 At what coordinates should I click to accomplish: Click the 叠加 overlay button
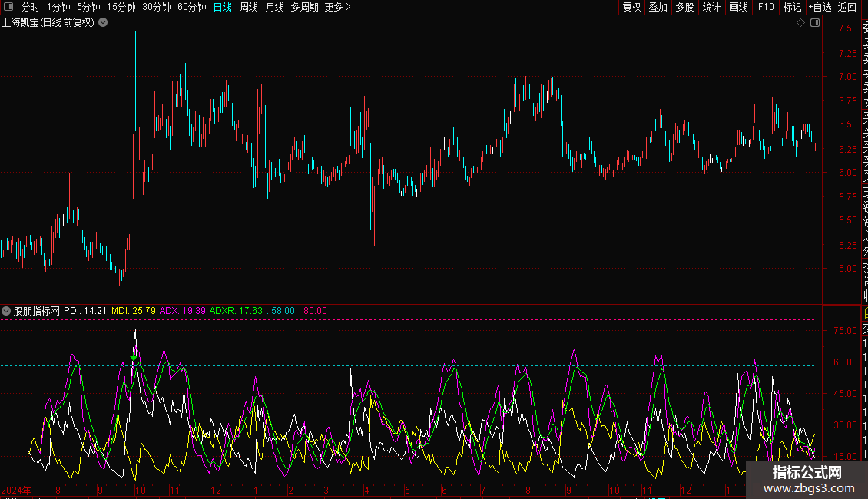click(658, 7)
